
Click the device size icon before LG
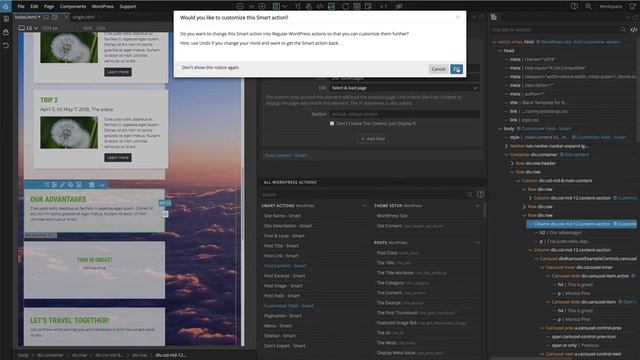(22, 28)
